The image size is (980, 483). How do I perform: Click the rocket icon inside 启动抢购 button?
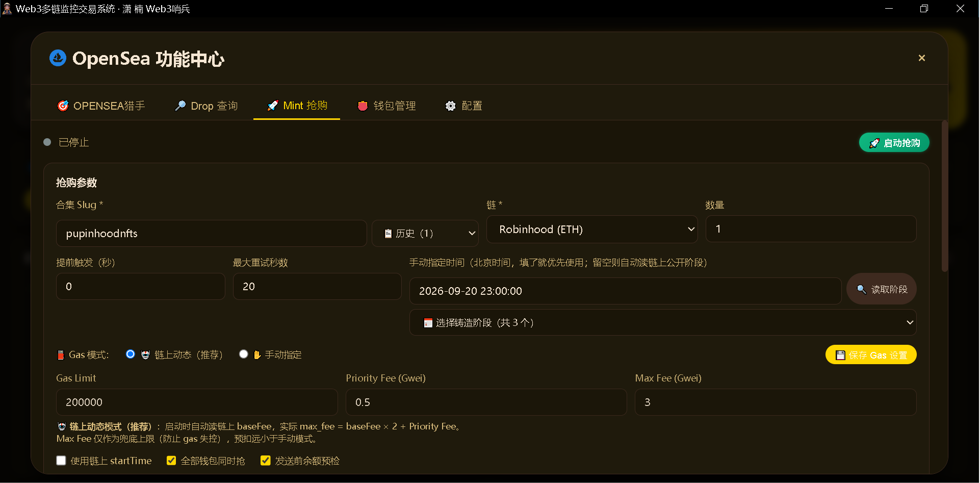point(874,143)
